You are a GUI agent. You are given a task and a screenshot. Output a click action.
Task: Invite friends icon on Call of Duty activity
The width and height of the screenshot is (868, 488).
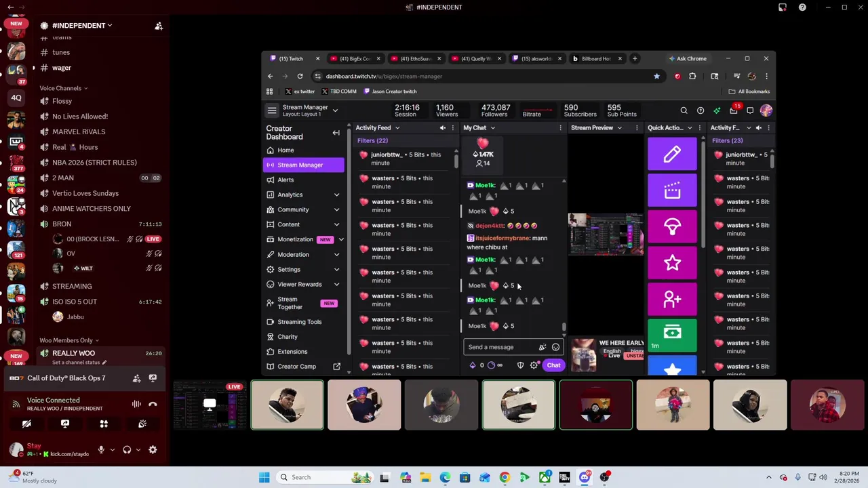pos(136,378)
